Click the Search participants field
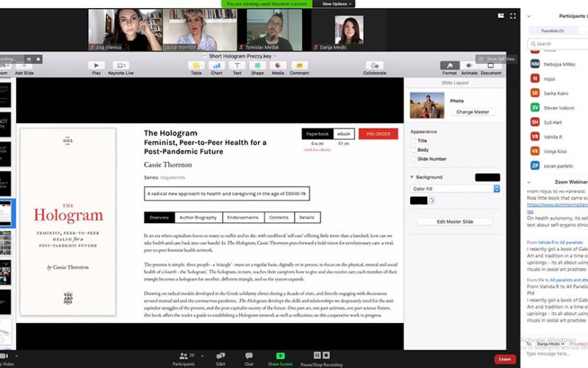The image size is (588, 368). [558, 44]
